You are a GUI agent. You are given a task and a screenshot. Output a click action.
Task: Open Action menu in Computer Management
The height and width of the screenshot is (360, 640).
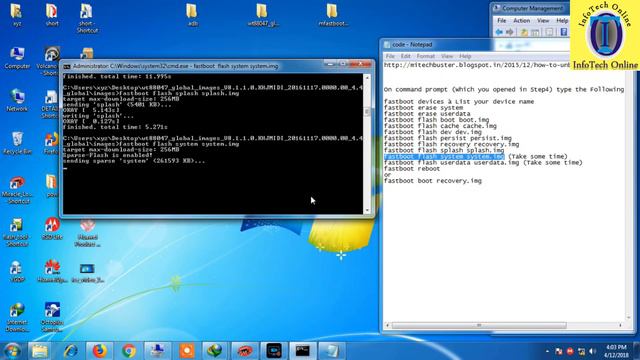(x=521, y=20)
